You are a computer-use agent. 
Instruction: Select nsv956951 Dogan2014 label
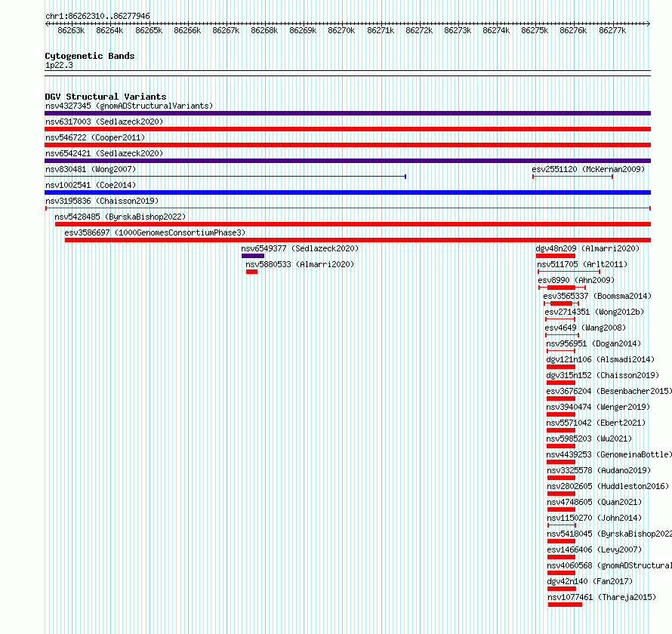(x=593, y=343)
